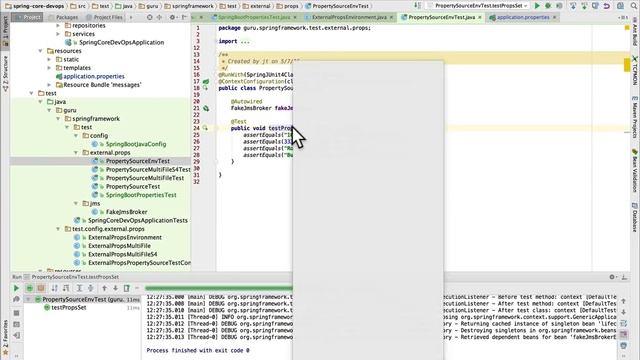
Task: Open the Structure tool window on the left edge
Action: click(5, 73)
